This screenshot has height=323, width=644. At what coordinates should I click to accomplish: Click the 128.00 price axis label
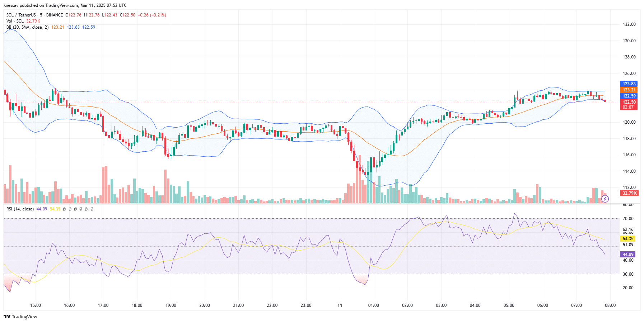629,57
